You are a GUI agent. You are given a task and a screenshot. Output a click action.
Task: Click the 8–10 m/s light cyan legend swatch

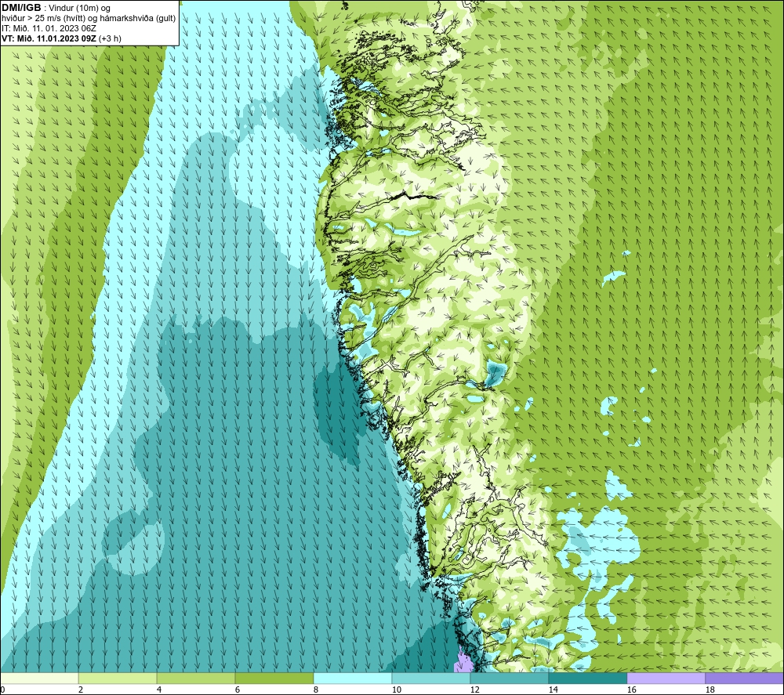pos(353,678)
